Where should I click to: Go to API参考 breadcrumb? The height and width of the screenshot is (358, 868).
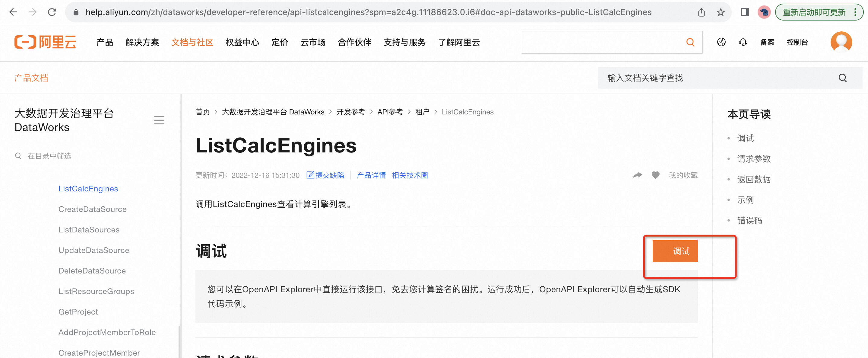[x=390, y=112]
